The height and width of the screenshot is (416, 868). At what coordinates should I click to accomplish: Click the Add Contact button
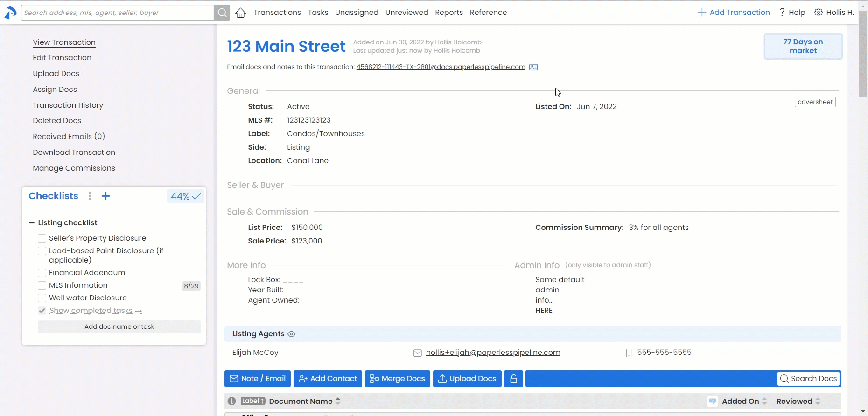click(328, 379)
